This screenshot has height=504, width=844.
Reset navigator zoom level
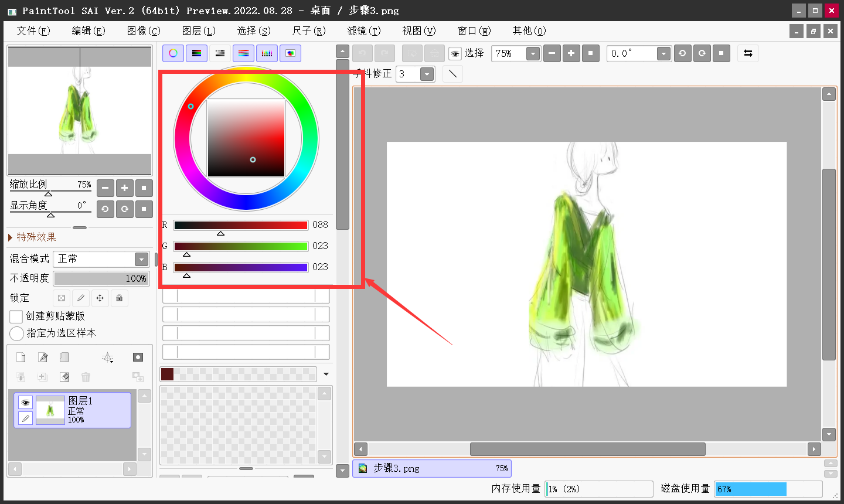click(144, 188)
